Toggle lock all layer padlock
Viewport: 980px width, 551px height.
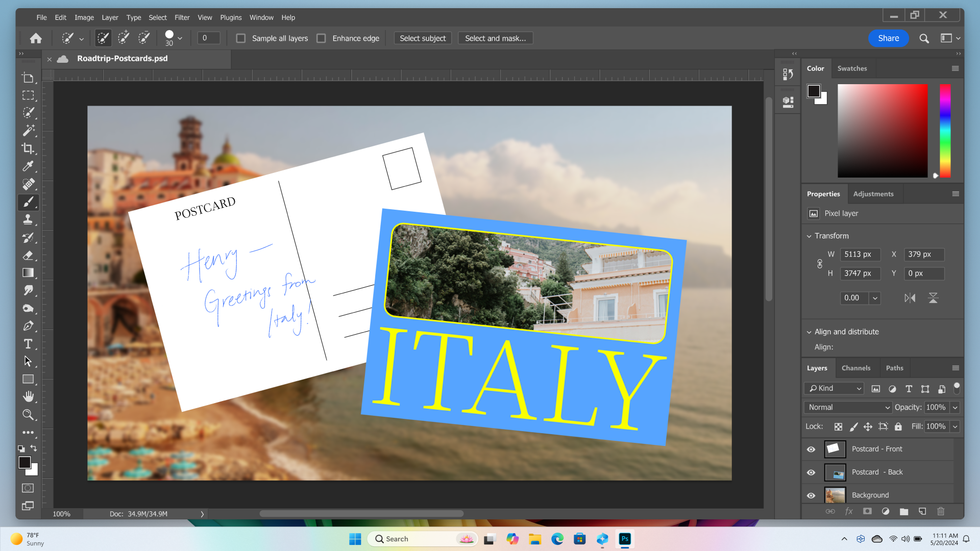[x=898, y=427]
